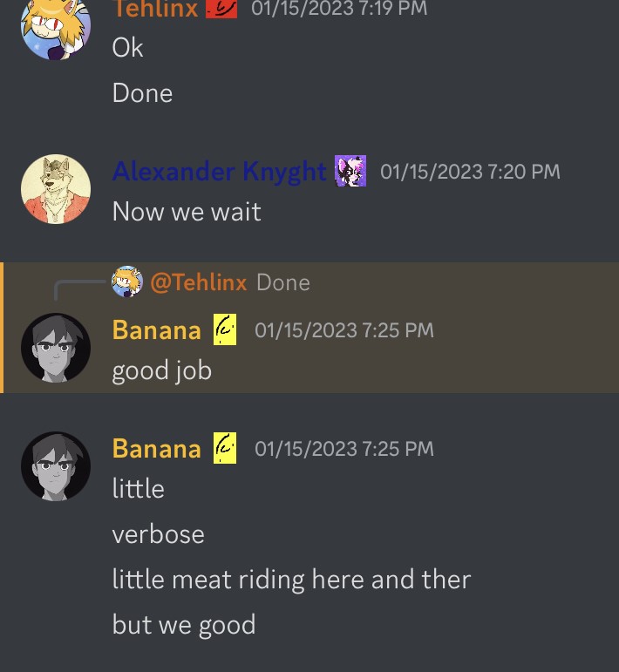This screenshot has width=619, height=672.
Task: Click the Banana username above "good job"
Action: tap(157, 330)
